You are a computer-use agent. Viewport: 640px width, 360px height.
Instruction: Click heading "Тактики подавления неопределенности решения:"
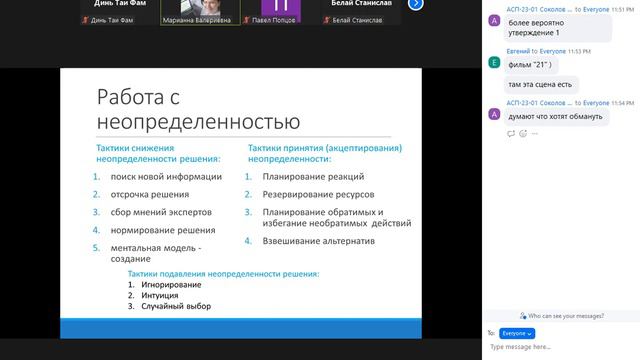click(x=224, y=274)
